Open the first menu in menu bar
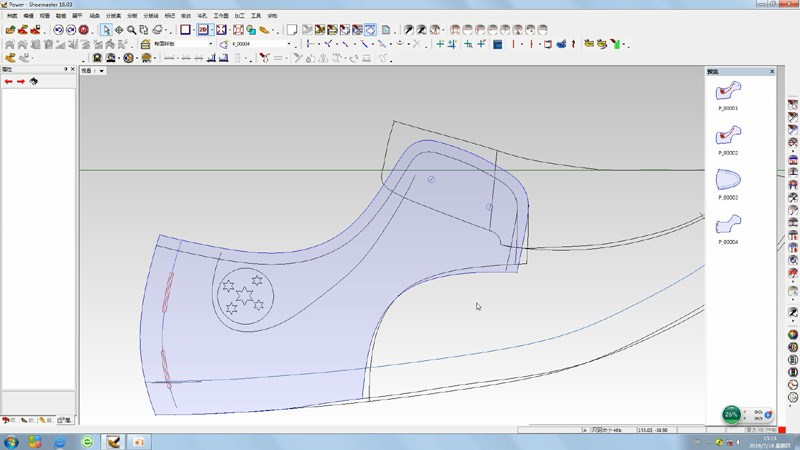 [x=12, y=17]
